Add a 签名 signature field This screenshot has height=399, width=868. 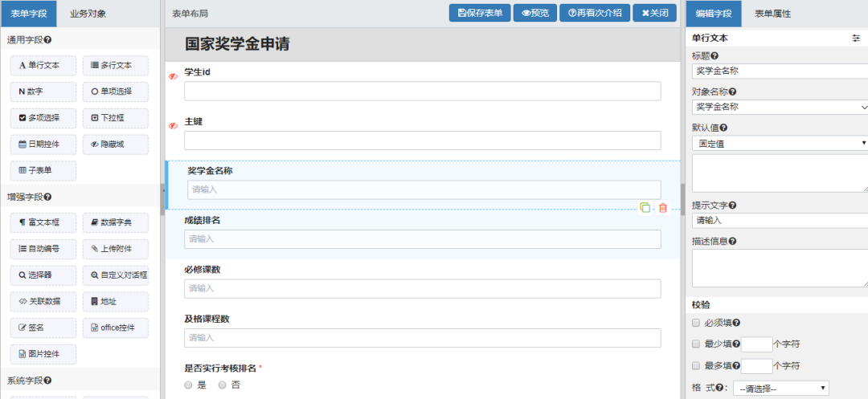tap(43, 328)
